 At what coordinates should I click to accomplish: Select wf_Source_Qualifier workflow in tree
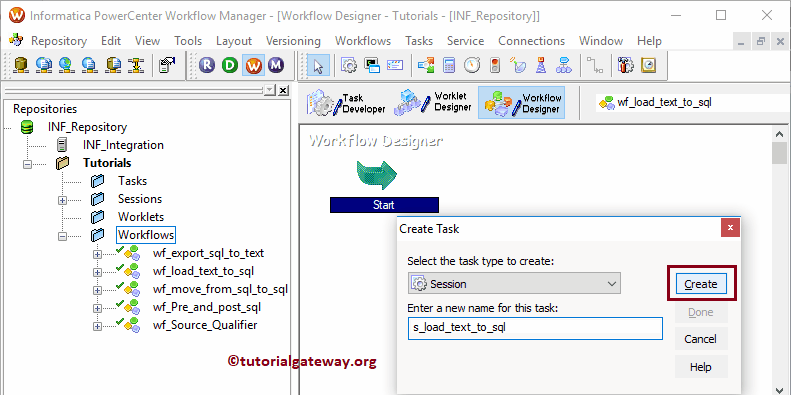[205, 325]
